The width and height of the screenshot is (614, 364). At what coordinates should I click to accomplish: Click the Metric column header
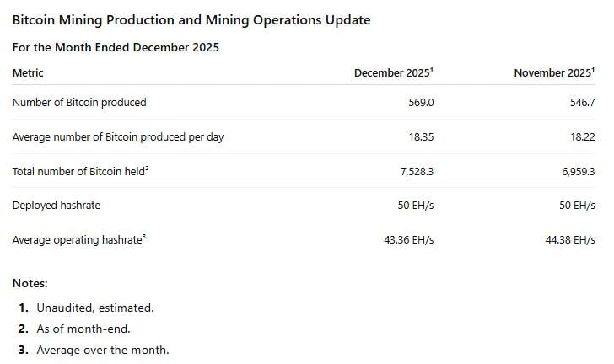tap(28, 73)
